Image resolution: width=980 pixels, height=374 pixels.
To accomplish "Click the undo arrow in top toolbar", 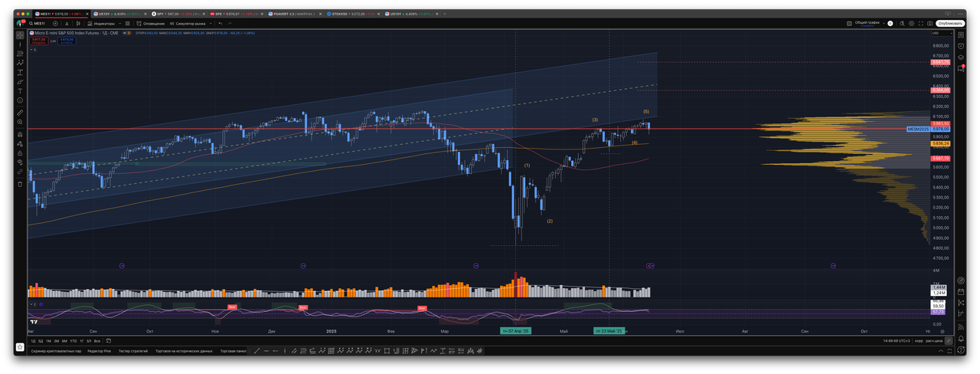I will [x=220, y=23].
